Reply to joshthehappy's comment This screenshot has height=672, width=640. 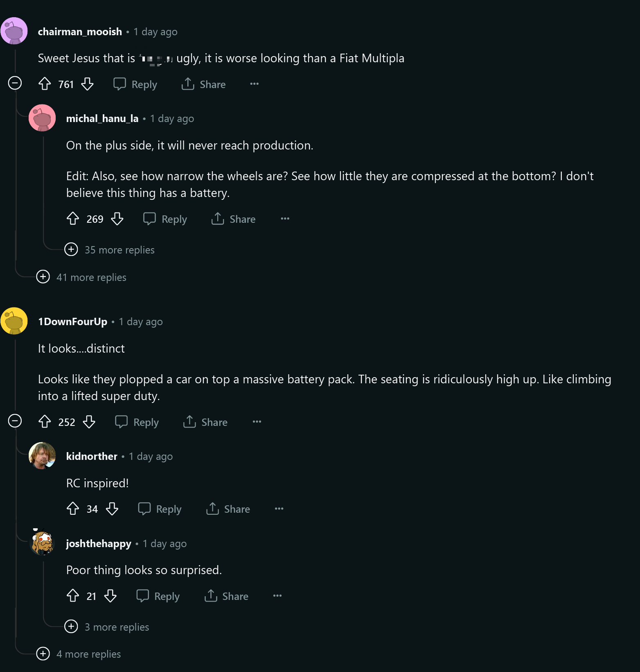[158, 596]
